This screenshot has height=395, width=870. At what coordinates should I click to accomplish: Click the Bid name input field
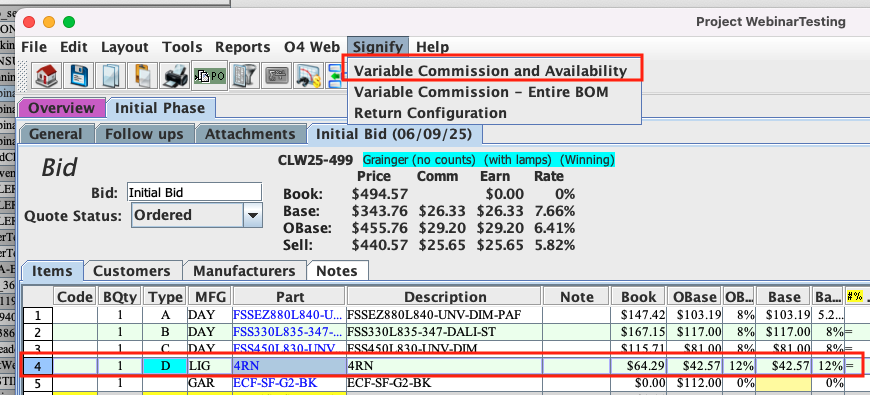[194, 193]
